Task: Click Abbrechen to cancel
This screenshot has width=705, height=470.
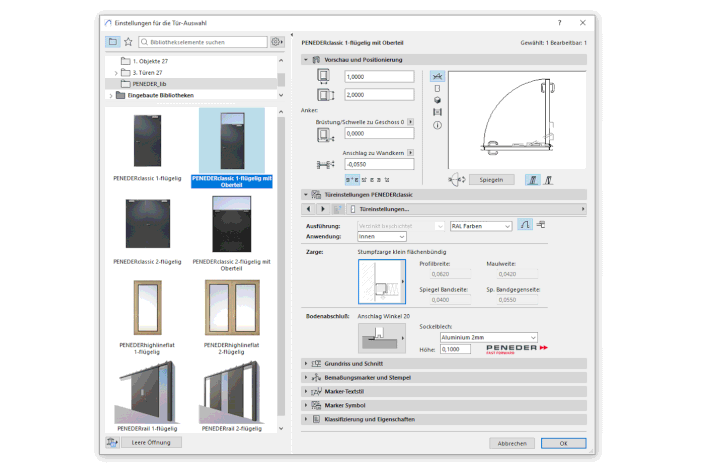Action: (512, 443)
